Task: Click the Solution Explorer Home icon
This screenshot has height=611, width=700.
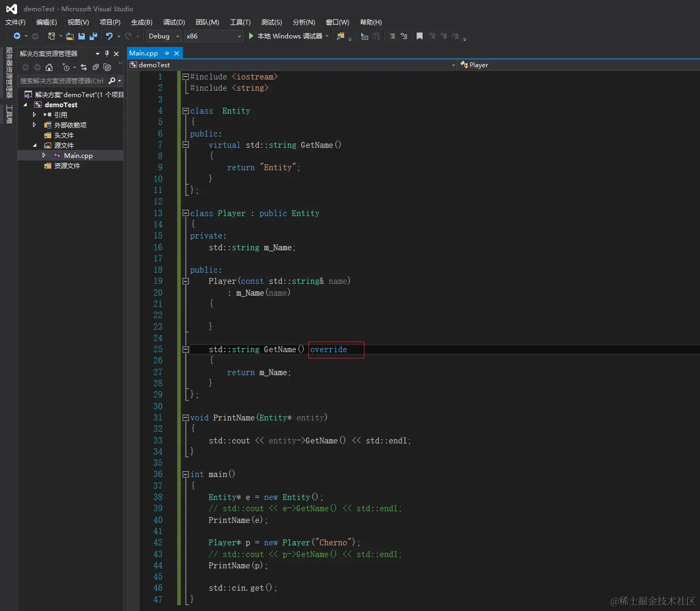Action: (x=49, y=67)
